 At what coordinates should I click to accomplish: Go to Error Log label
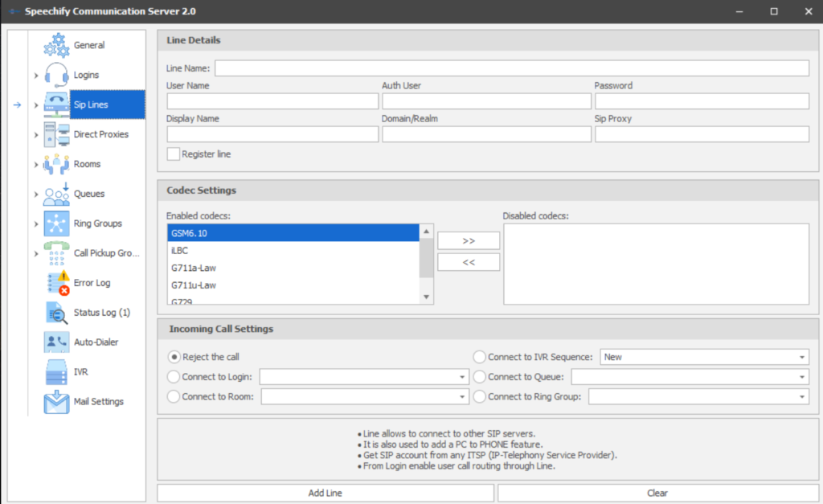tap(92, 282)
